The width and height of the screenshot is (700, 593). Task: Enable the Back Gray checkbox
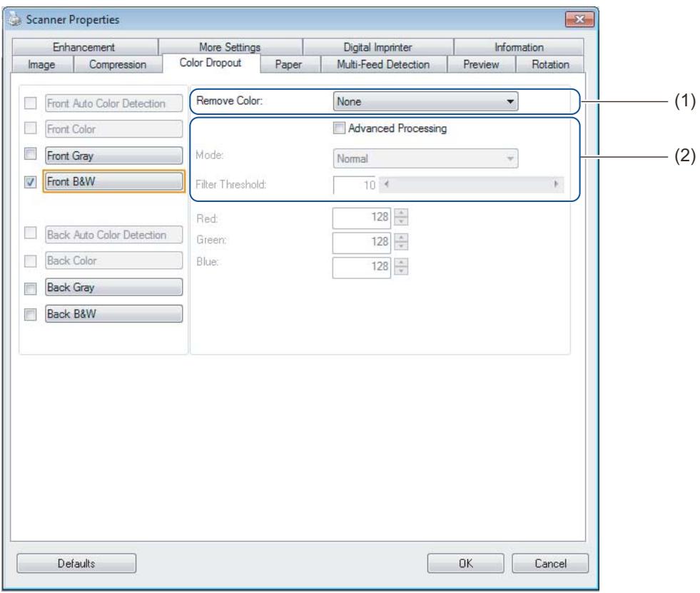(31, 289)
